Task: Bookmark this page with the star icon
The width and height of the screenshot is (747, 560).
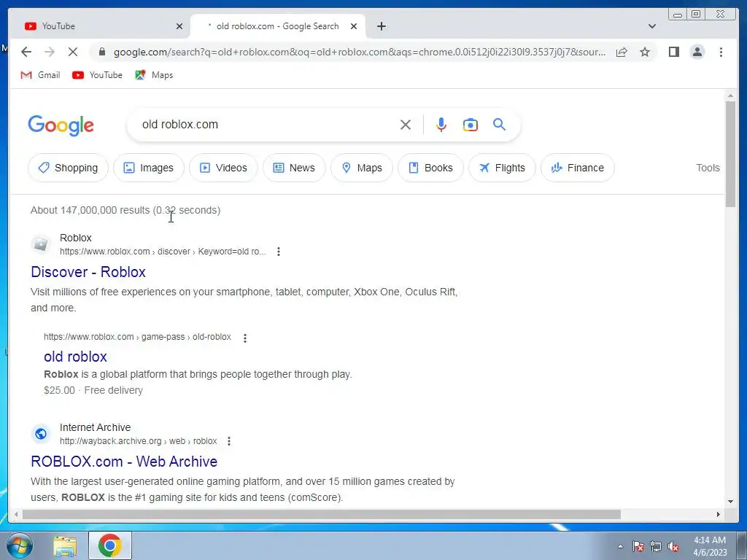Action: pyautogui.click(x=645, y=52)
